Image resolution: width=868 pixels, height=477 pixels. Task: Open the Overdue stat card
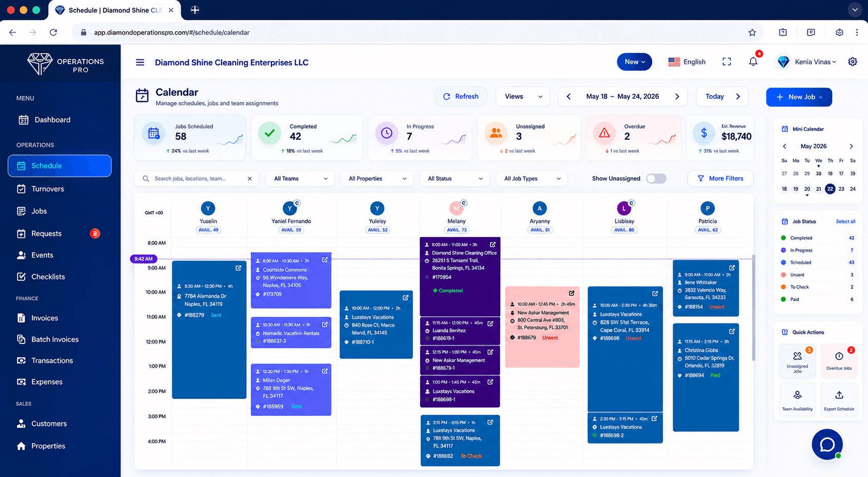pyautogui.click(x=634, y=138)
